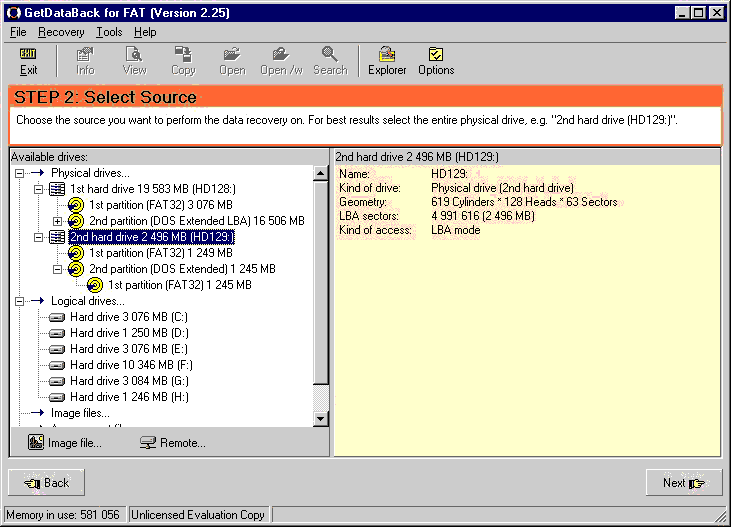Click the Image file... button
The width and height of the screenshot is (731, 527).
coord(64,443)
